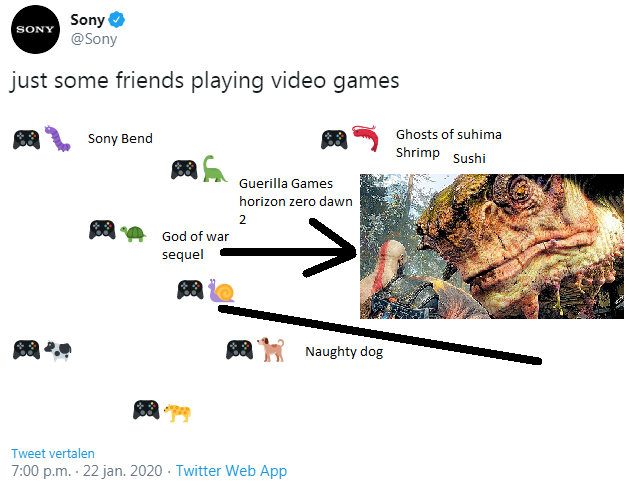Click the Sony display name
This screenshot has width=633, height=486.
(87, 19)
